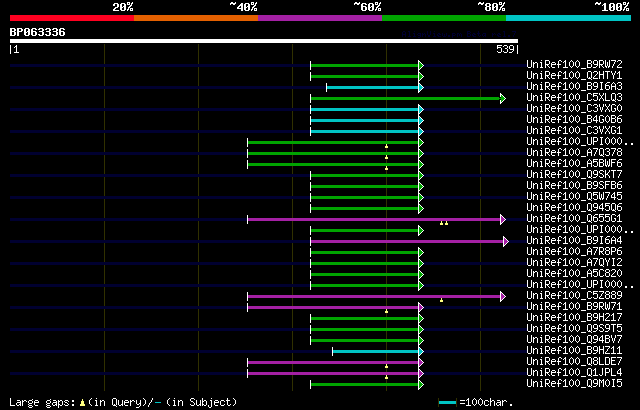
Task: Click the green ~80% identity legend segment
Action: [444, 18]
